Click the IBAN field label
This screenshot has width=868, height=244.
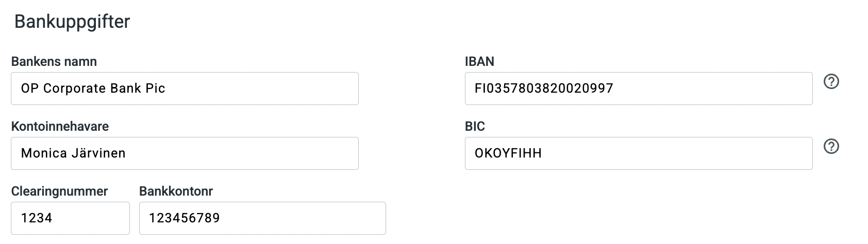[479, 61]
